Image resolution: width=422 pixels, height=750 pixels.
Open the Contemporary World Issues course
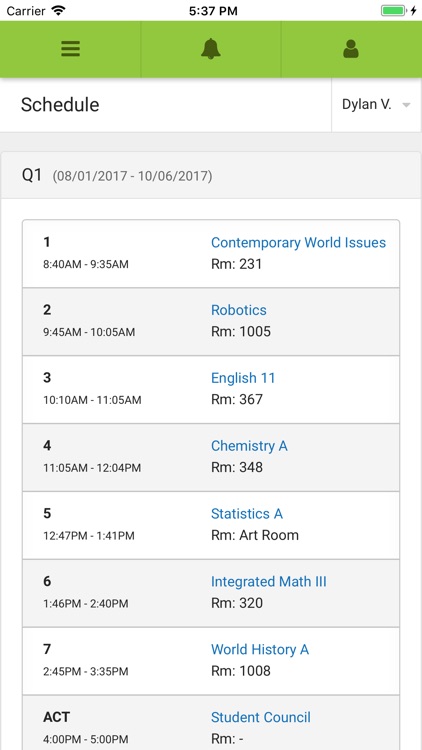298,243
